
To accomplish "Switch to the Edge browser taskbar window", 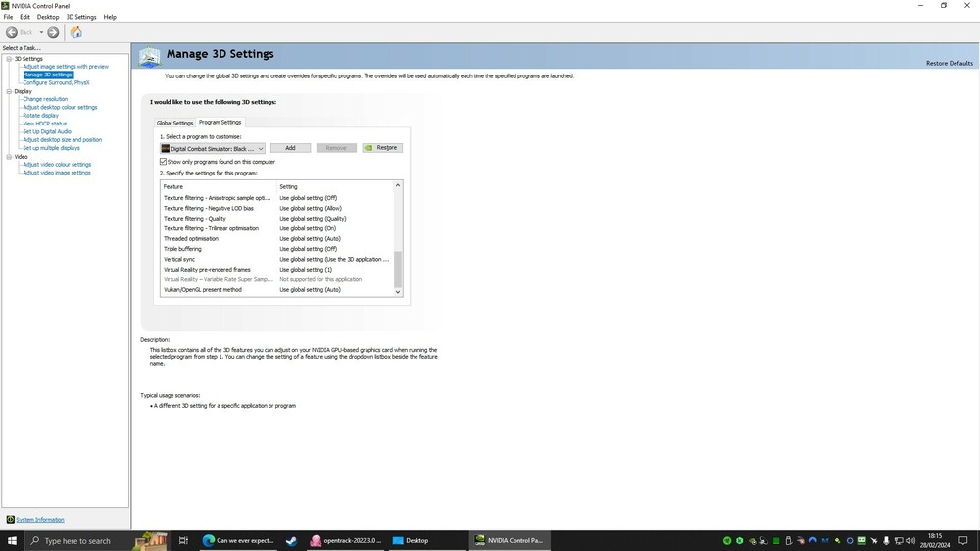I will pos(239,540).
